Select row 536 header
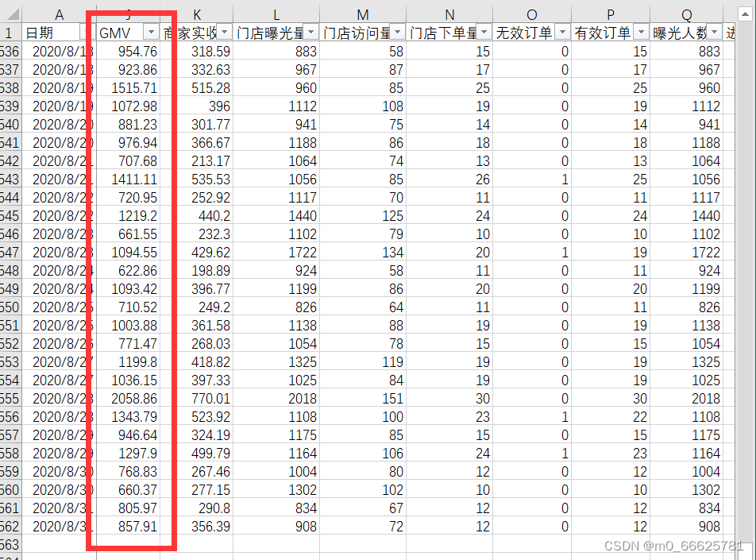The width and height of the screenshot is (756, 560). tap(10, 51)
